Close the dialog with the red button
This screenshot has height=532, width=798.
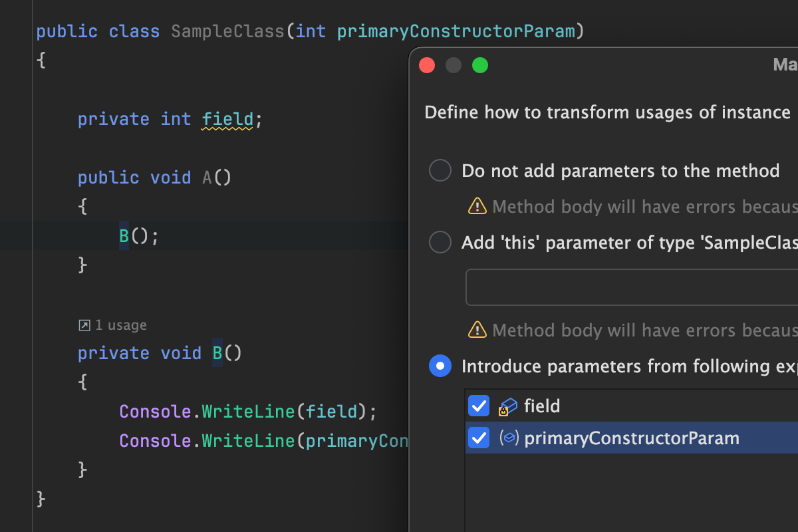[427, 65]
